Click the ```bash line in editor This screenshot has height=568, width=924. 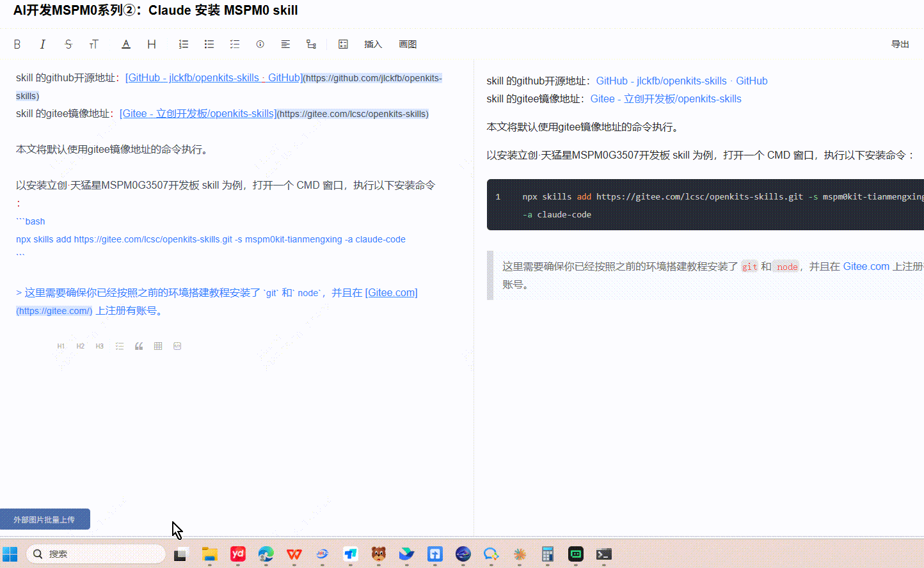(31, 221)
